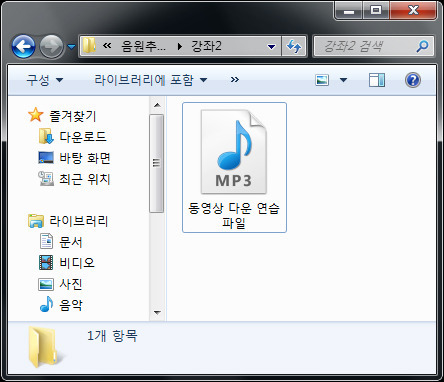Image resolution: width=444 pixels, height=382 pixels.
Task: Click the 음악 music note icon
Action: tap(46, 304)
